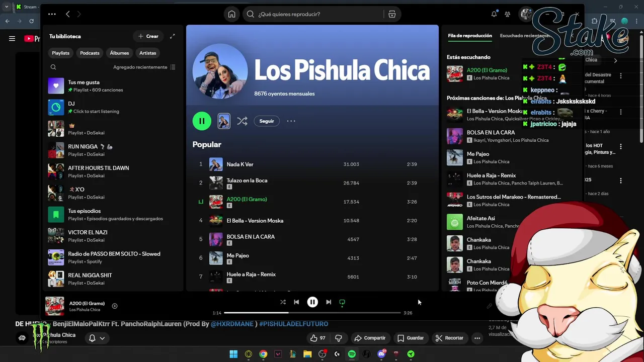The width and height of the screenshot is (644, 362).
Task: Open the Browse icon in search bar
Action: pyautogui.click(x=392, y=14)
